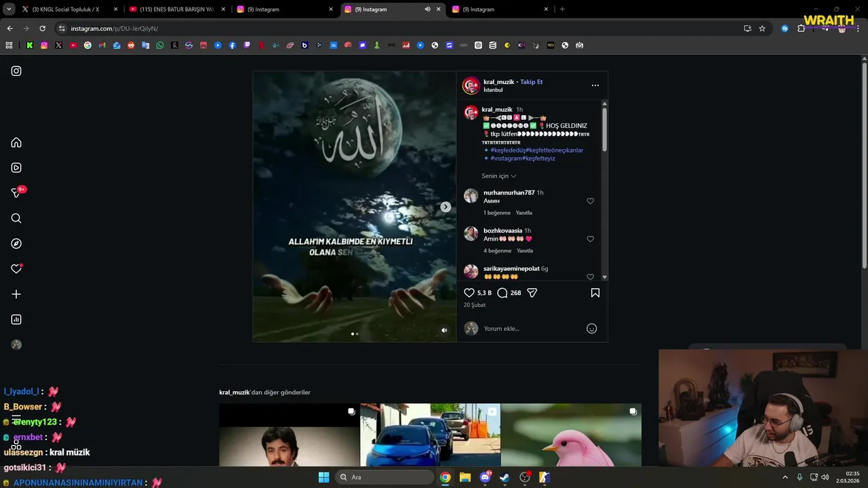Focus the 'Yorum ekle...' comment field
This screenshot has height=488, width=868.
pyautogui.click(x=531, y=329)
